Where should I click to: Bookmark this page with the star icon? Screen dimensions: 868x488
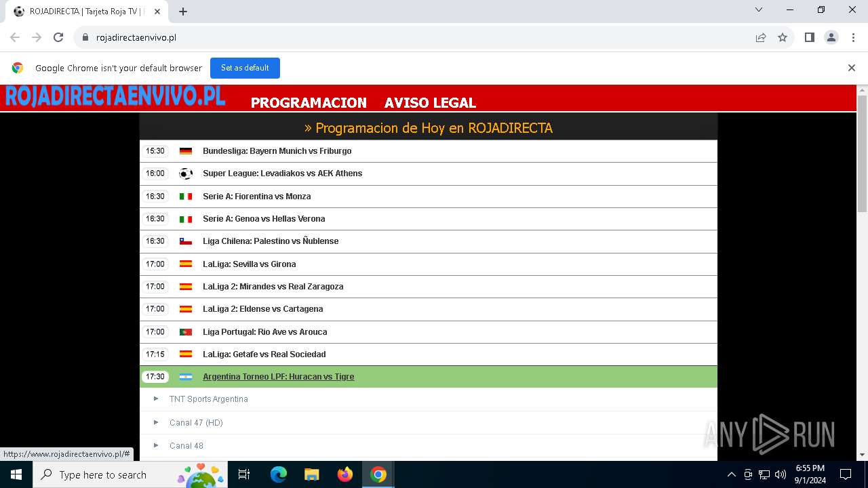(x=783, y=37)
